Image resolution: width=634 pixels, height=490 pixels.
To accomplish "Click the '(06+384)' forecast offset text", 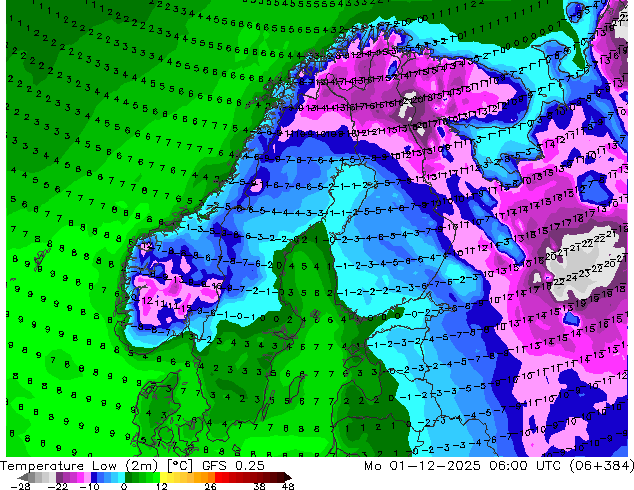I will (601, 466).
